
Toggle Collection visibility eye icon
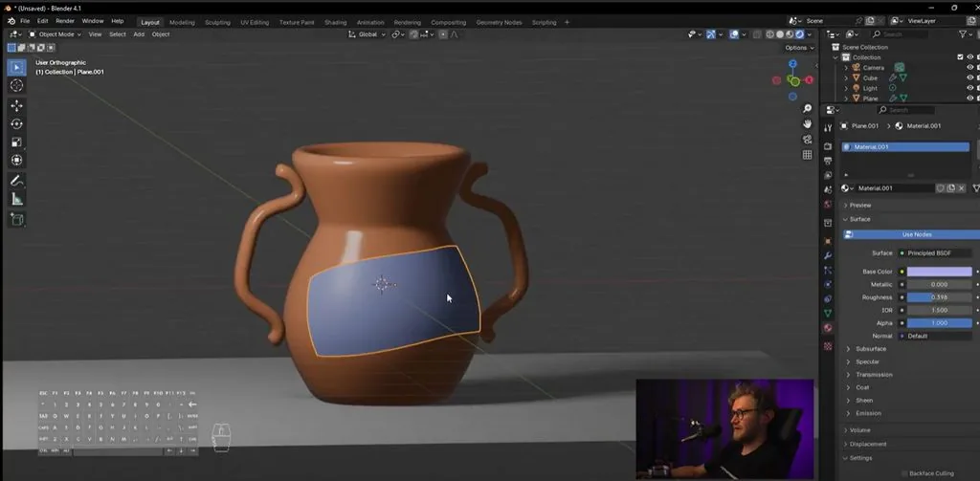[970, 56]
